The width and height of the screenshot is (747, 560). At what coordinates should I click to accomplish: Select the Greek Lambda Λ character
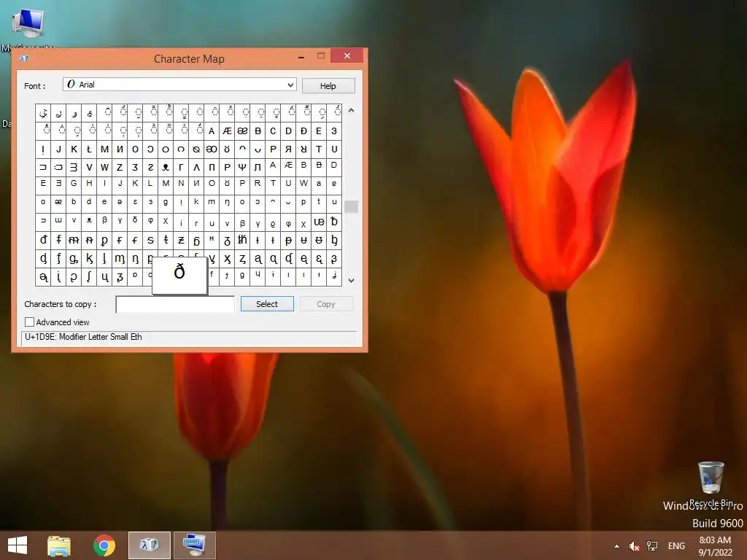(x=196, y=167)
